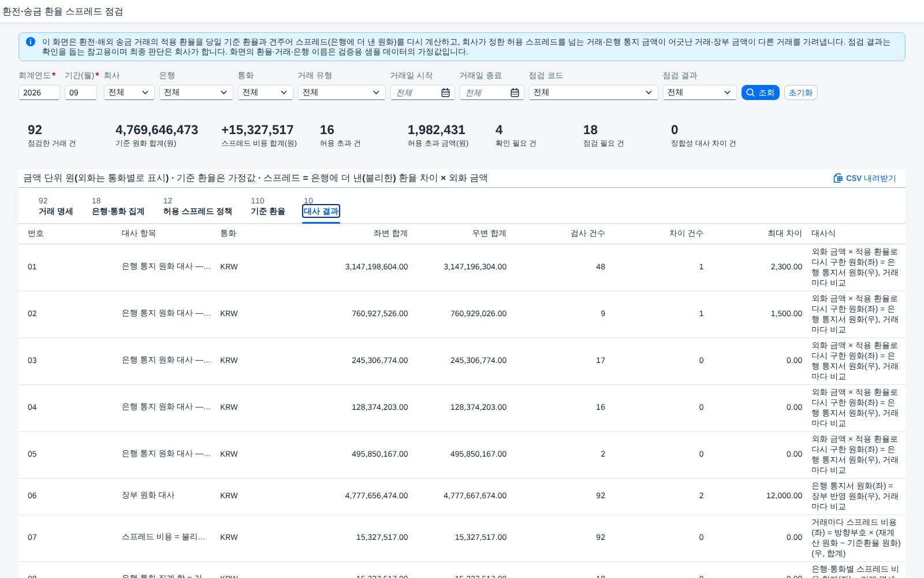Click the 스프레드 비용 합계 value +15,327,517
This screenshot has width=924, height=578.
[x=258, y=130]
